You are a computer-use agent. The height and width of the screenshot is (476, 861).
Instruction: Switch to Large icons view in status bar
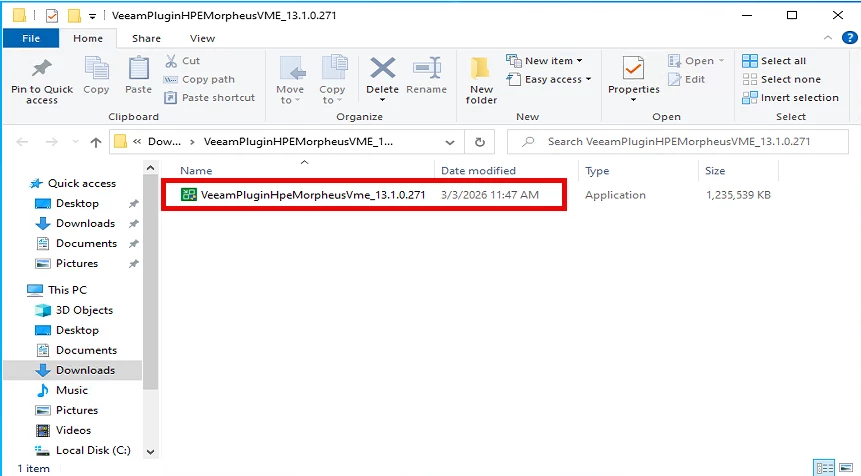(x=846, y=468)
